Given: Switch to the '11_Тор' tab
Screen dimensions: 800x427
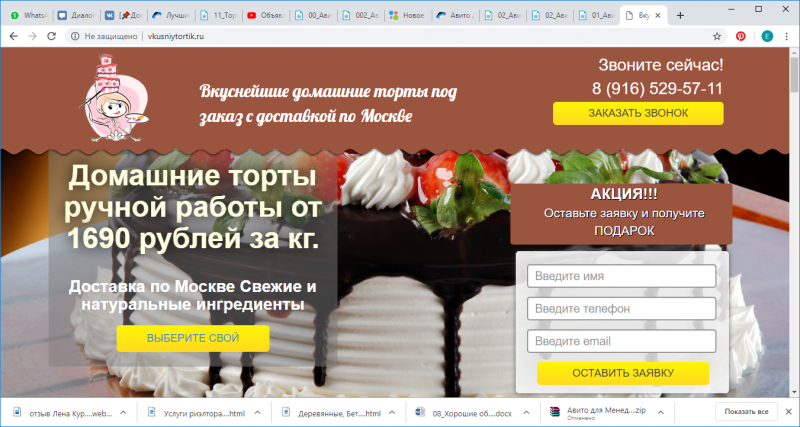Looking at the screenshot, I should 218,16.
